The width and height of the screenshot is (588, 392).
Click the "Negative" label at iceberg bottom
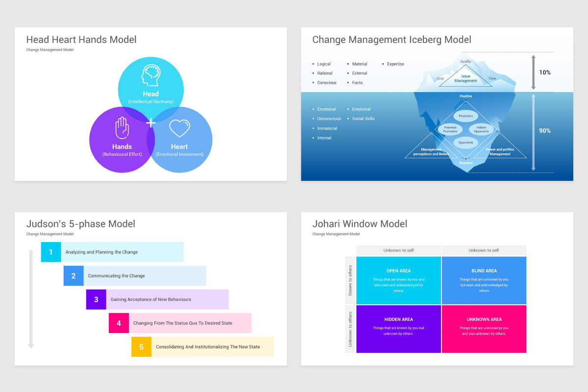466,163
